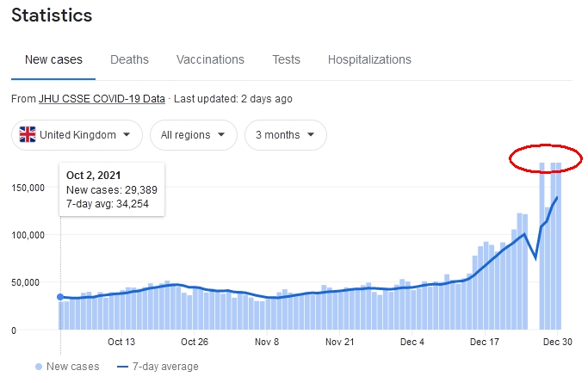Click tooltip text '7-day avg: 34,254'
Screen dimensions: 588x383
(108, 204)
